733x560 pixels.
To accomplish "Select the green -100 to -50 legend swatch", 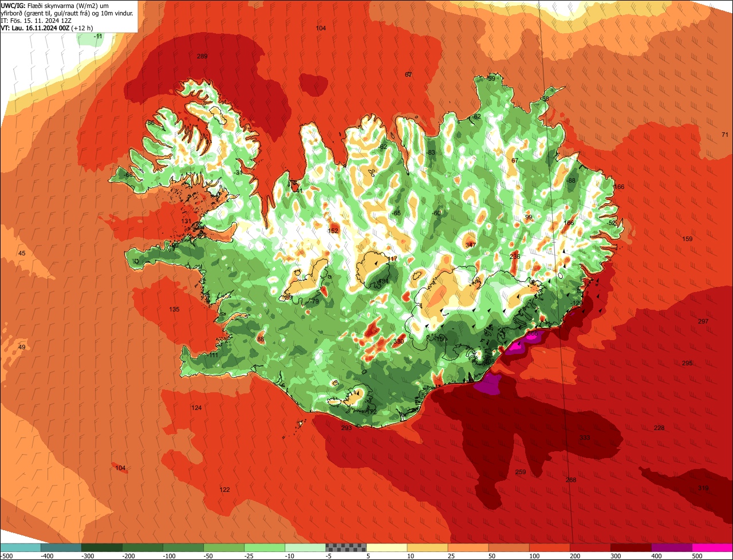I will coord(183,547).
